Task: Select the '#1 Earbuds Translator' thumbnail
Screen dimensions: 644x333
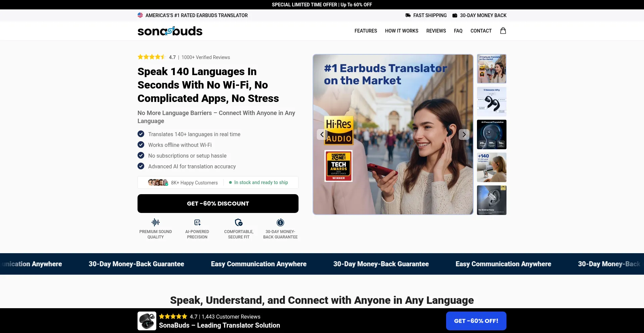Action: [492, 69]
